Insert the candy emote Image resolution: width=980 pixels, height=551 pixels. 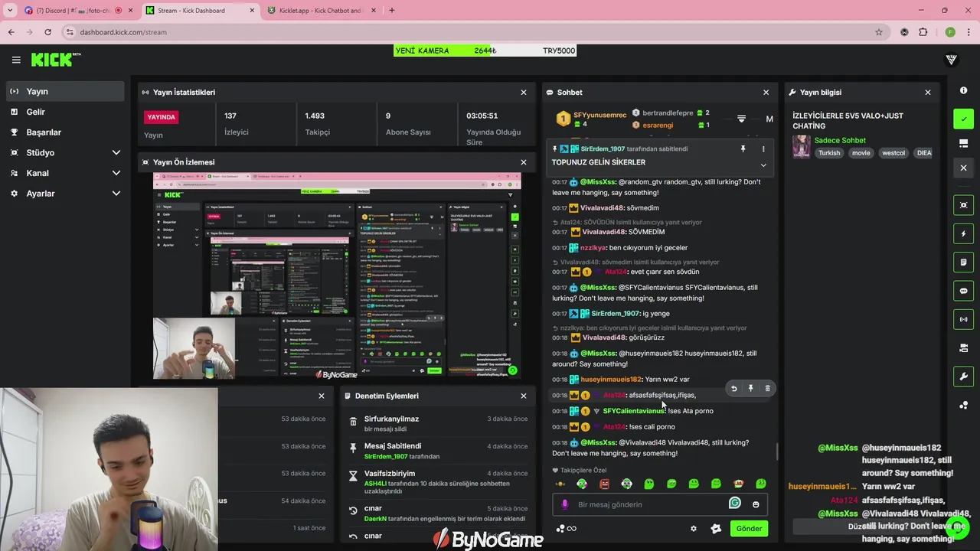click(560, 484)
